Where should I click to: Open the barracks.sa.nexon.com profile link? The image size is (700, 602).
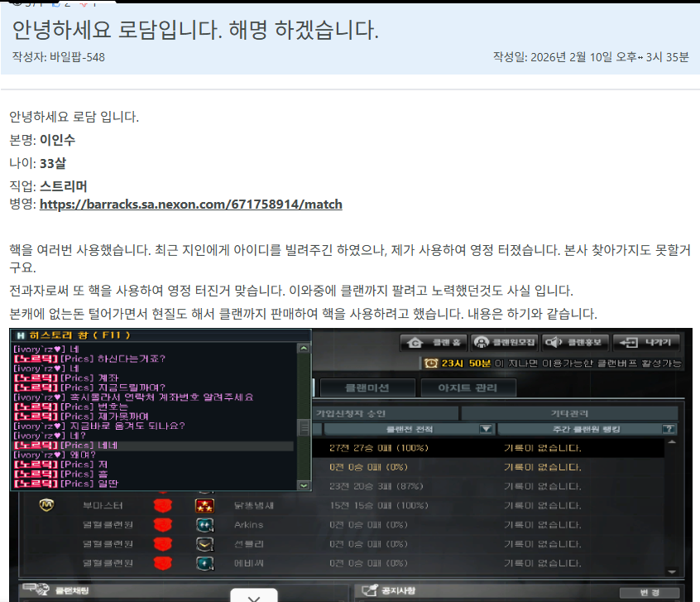(190, 204)
